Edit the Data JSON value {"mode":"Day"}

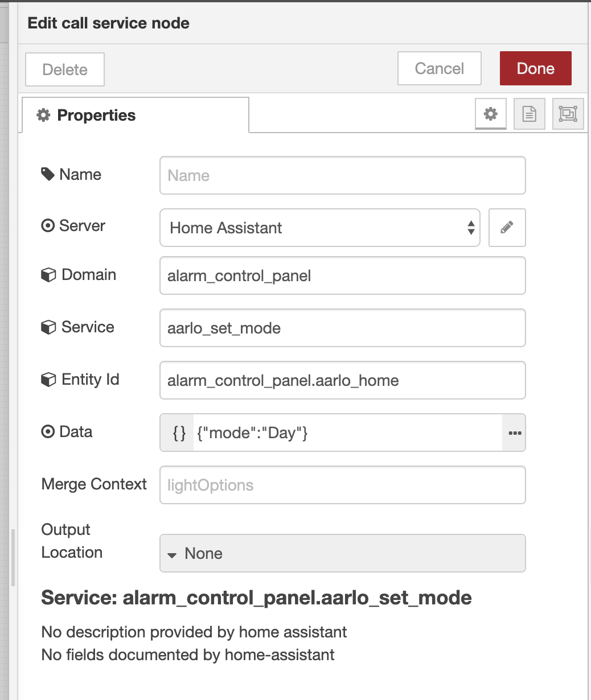(347, 433)
